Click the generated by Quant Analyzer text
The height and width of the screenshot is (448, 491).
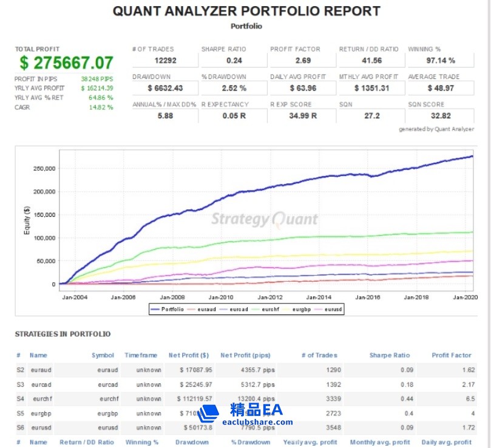pos(436,129)
